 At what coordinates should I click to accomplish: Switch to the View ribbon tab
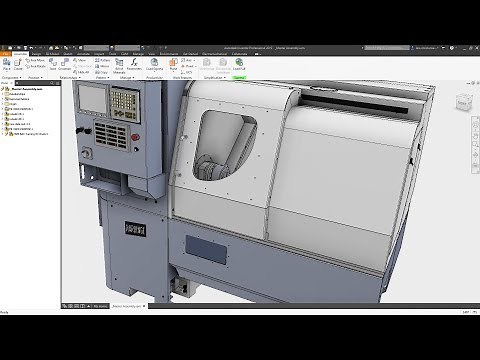click(151, 54)
